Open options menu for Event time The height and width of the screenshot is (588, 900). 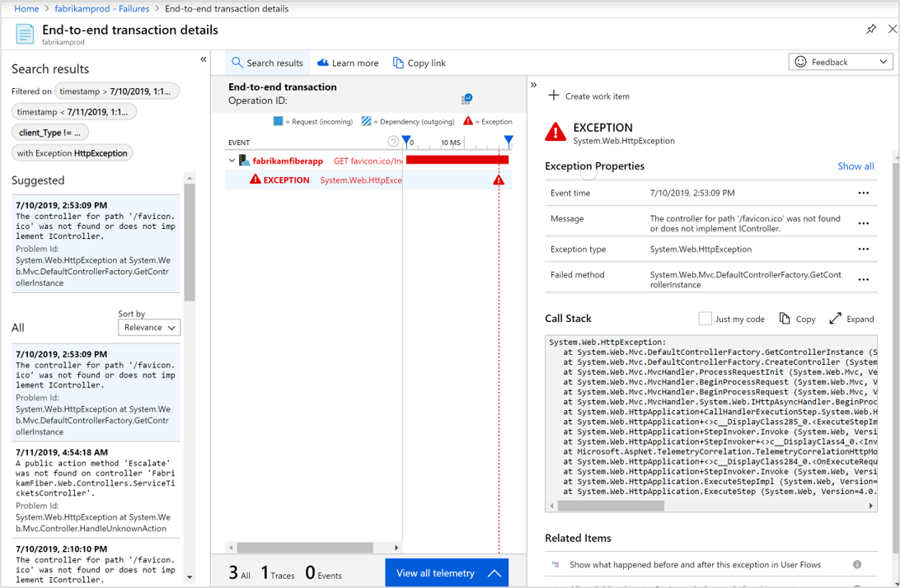tap(863, 193)
